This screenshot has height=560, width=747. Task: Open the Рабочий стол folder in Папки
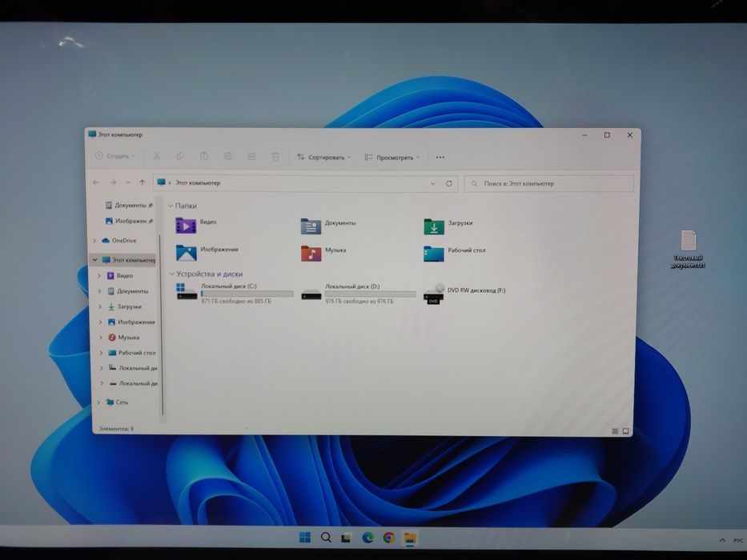pos(455,253)
